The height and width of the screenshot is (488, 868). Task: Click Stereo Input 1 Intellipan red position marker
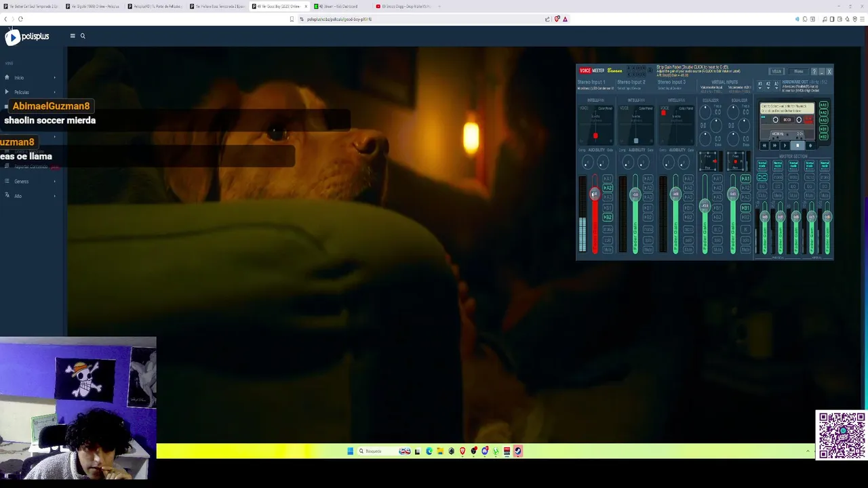click(595, 136)
